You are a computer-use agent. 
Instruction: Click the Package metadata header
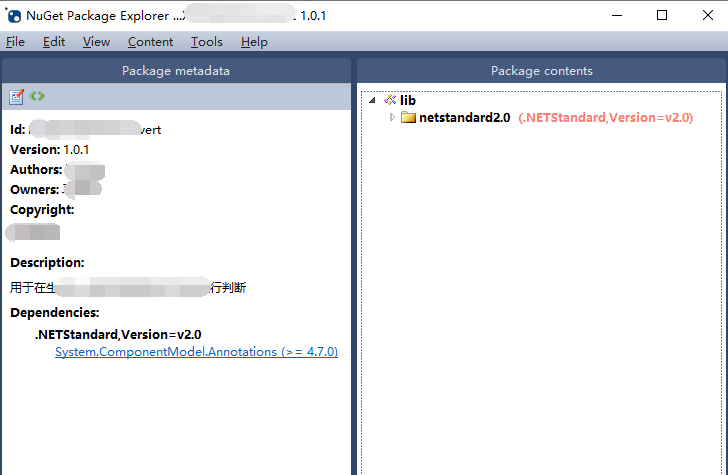tap(176, 71)
